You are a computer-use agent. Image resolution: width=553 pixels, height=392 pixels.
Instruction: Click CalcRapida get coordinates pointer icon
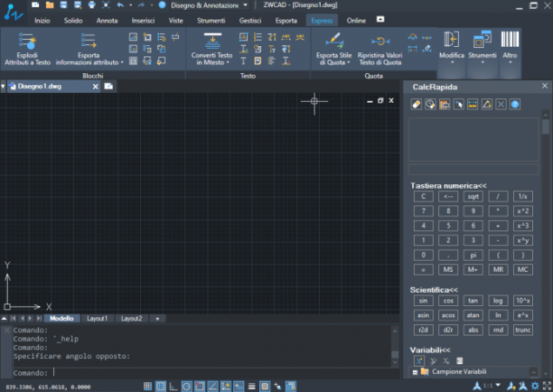[x=458, y=105]
